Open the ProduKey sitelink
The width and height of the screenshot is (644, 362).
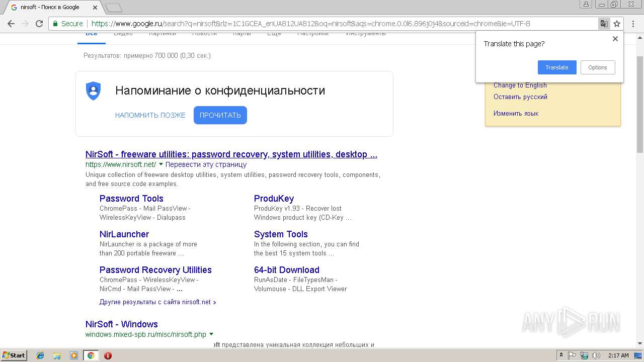[x=274, y=199]
